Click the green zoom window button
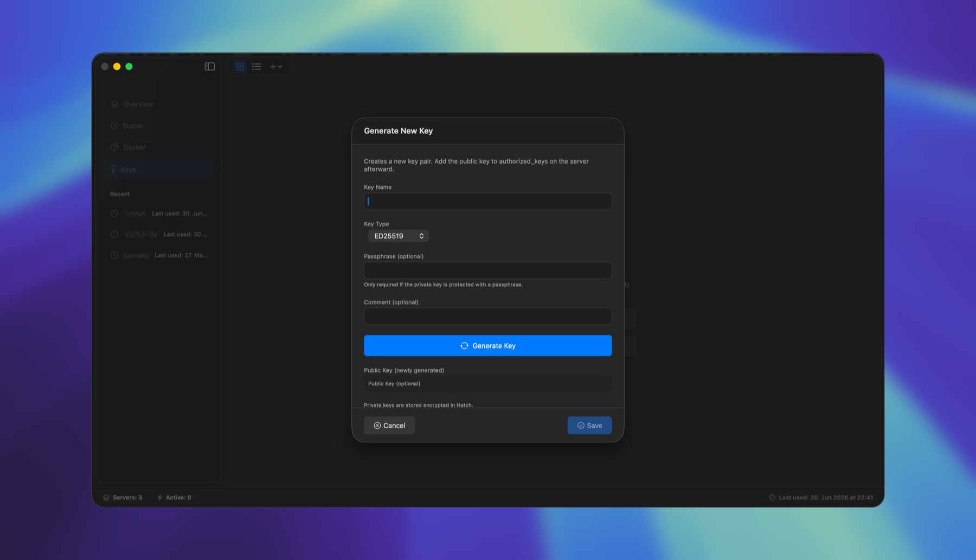The image size is (976, 560). [129, 67]
